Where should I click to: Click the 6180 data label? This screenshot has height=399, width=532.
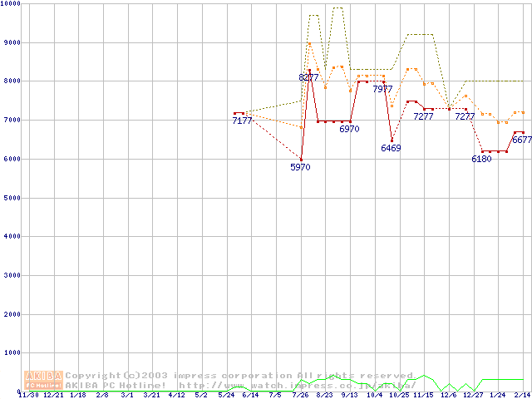pos(481,159)
